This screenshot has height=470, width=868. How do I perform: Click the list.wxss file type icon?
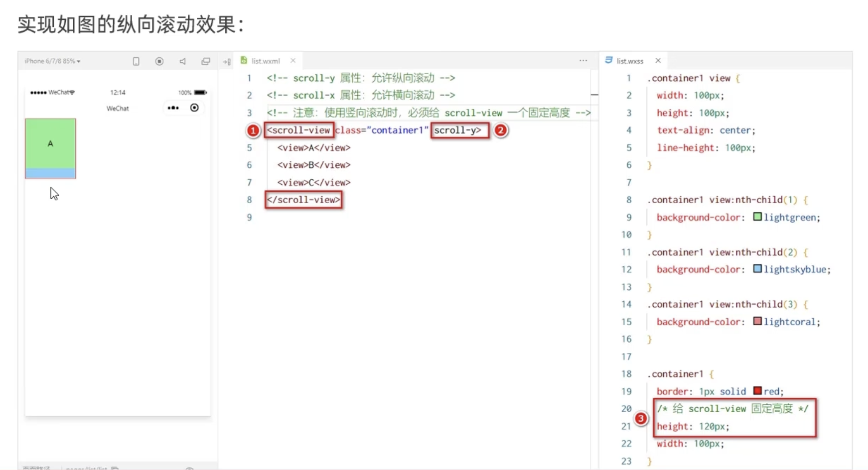(608, 60)
